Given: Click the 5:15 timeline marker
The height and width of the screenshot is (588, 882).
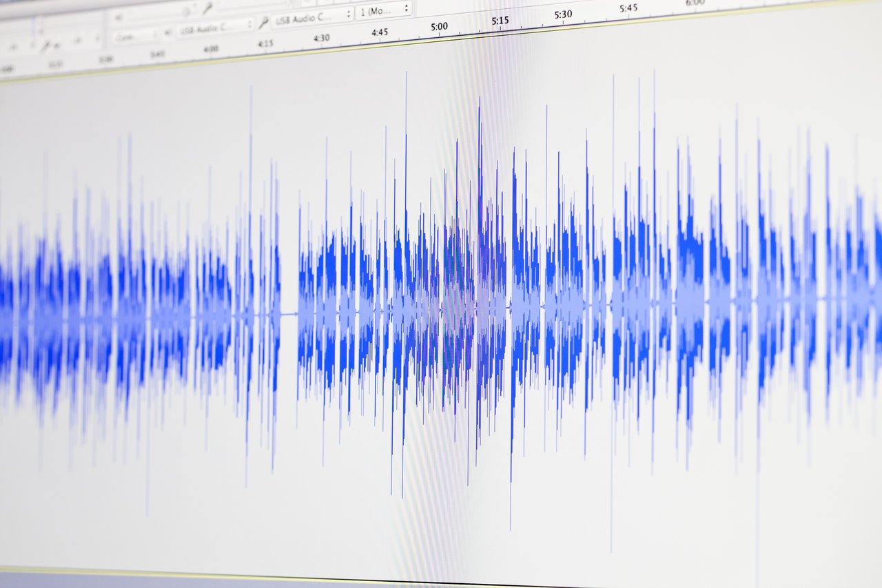Looking at the screenshot, I should pos(500,21).
